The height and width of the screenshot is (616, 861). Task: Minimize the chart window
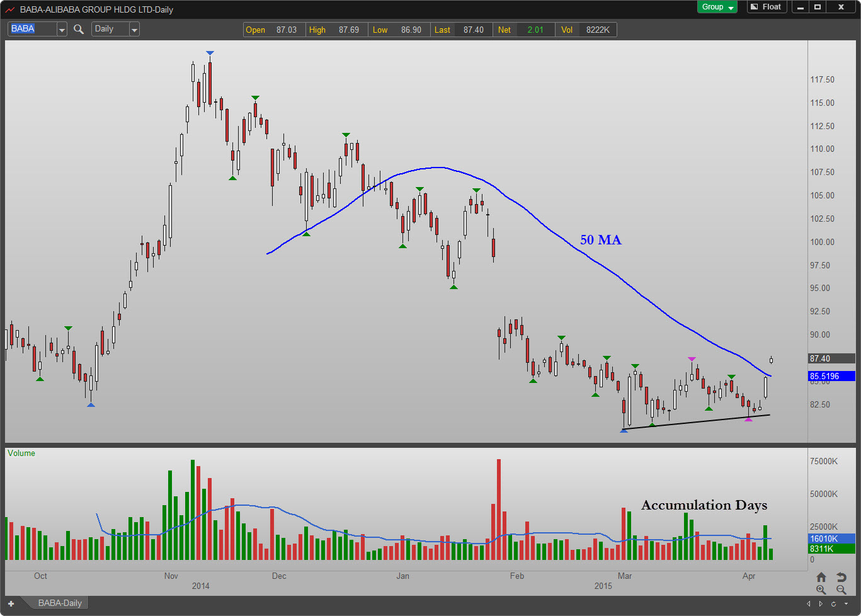[801, 7]
